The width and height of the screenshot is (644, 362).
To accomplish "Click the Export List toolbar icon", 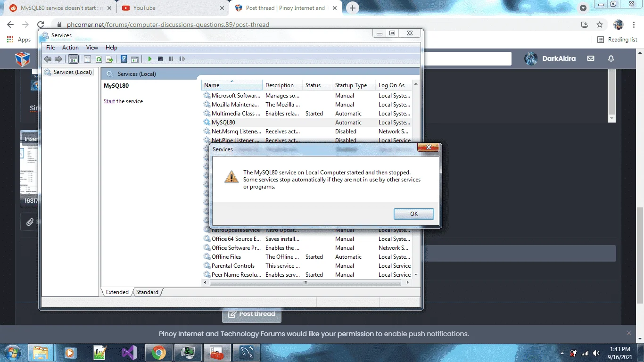I will [x=109, y=59].
